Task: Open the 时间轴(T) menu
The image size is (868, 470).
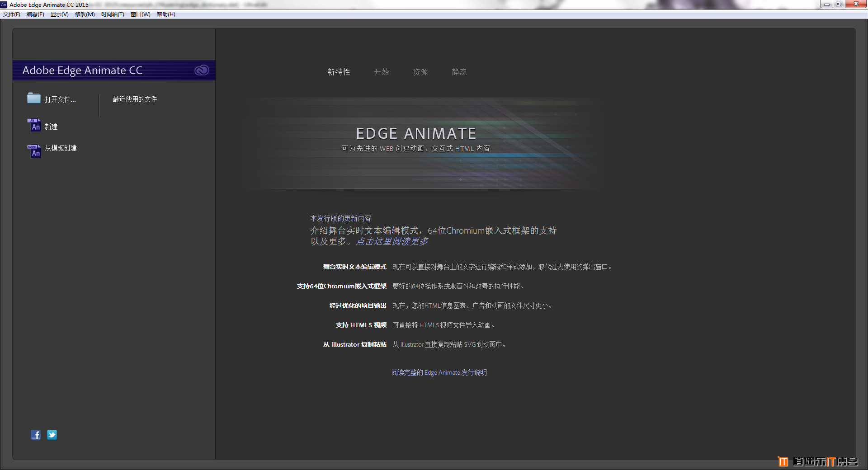Action: click(113, 14)
